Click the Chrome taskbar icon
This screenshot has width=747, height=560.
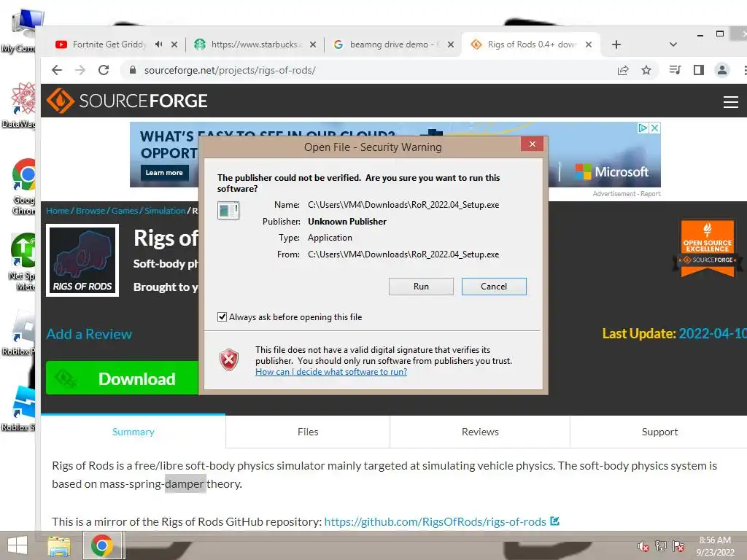click(x=101, y=545)
